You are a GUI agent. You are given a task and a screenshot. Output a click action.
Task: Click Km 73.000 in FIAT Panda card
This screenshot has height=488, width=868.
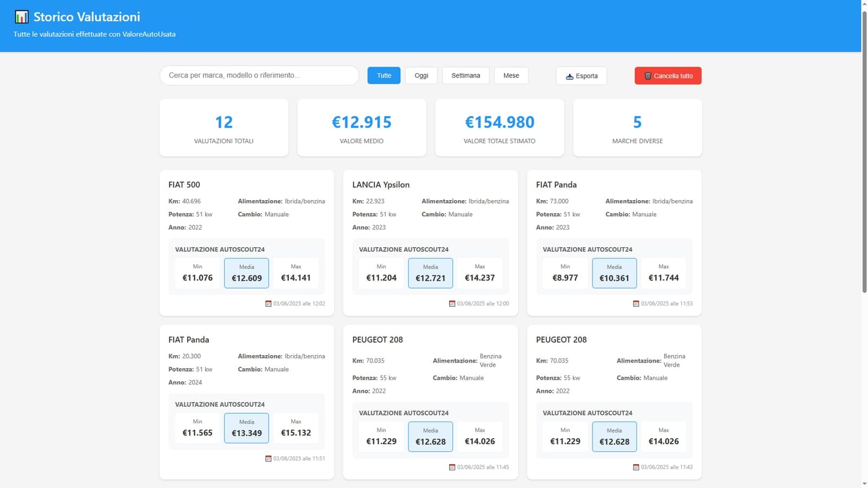point(552,201)
